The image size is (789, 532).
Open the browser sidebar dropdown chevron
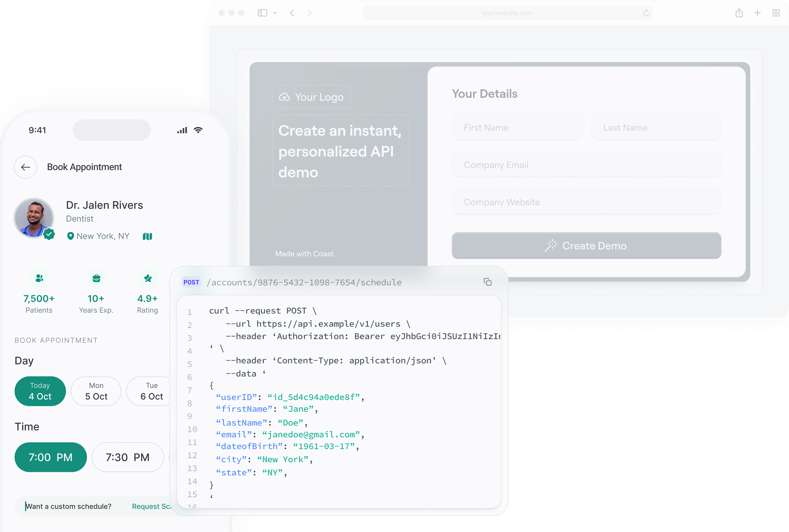tap(275, 13)
